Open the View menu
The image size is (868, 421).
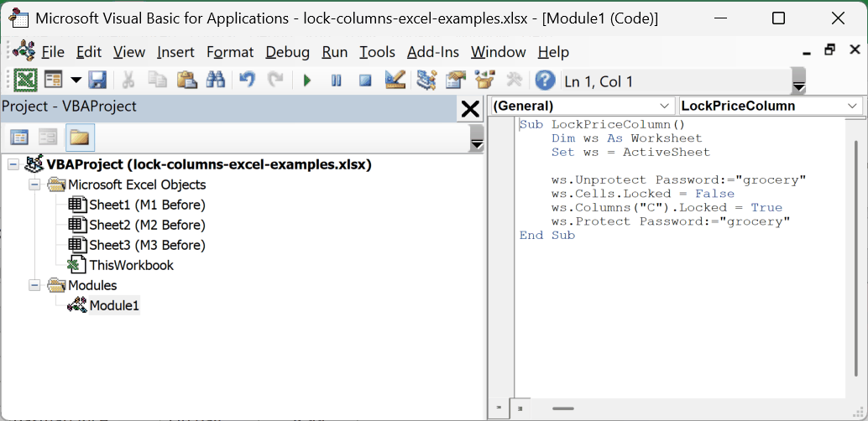129,52
